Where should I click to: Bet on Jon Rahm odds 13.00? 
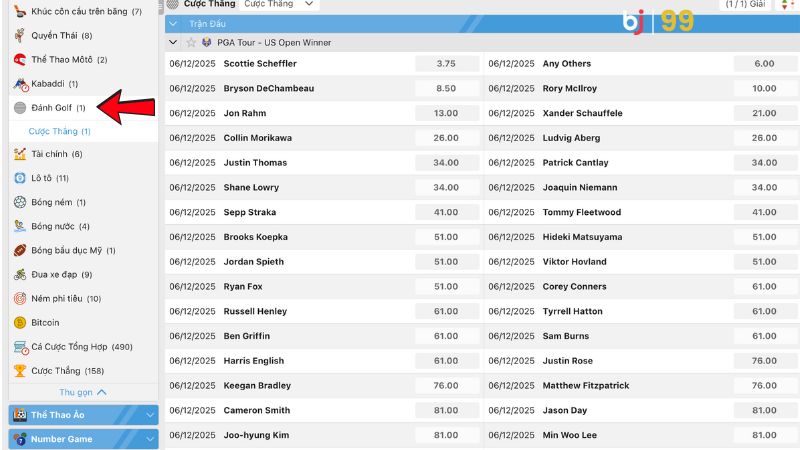[x=446, y=113]
